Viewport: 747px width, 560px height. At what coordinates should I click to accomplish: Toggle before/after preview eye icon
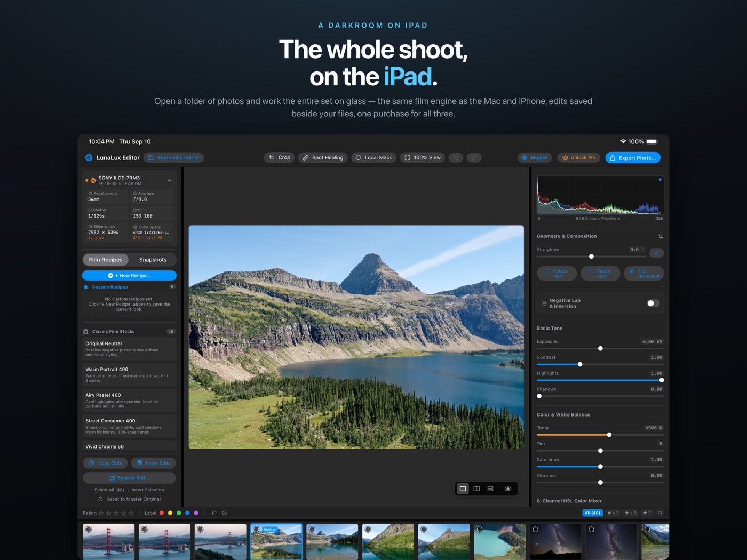click(508, 489)
